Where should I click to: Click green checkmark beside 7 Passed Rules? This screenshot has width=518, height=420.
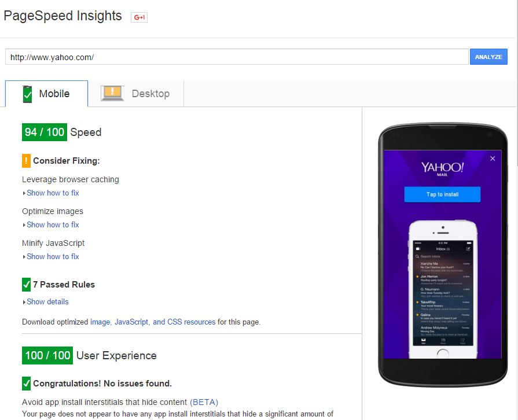point(26,285)
